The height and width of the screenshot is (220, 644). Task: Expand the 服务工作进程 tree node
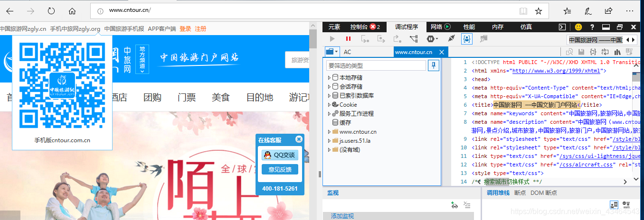(x=329, y=114)
